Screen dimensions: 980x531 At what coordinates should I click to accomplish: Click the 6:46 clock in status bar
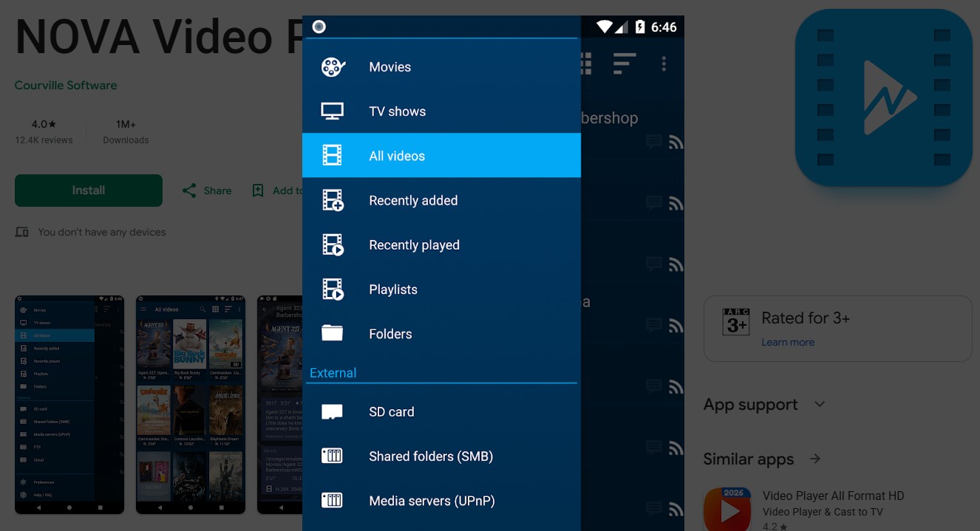click(664, 27)
